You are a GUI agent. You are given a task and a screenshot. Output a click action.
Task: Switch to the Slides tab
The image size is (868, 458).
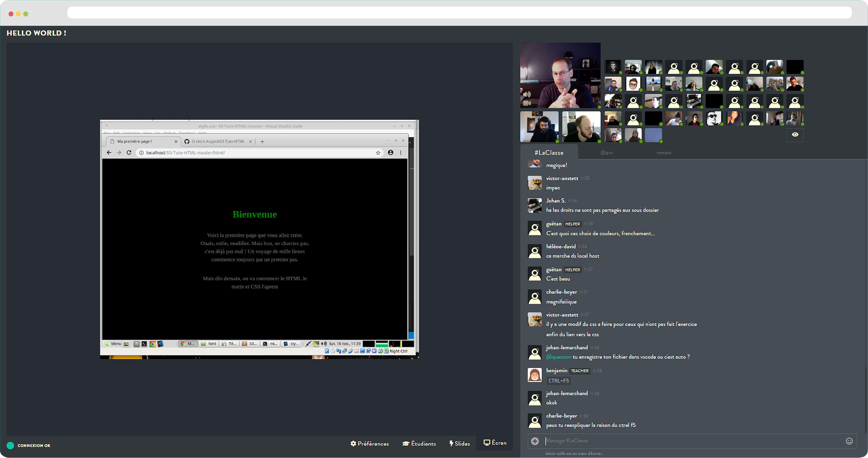(460, 444)
